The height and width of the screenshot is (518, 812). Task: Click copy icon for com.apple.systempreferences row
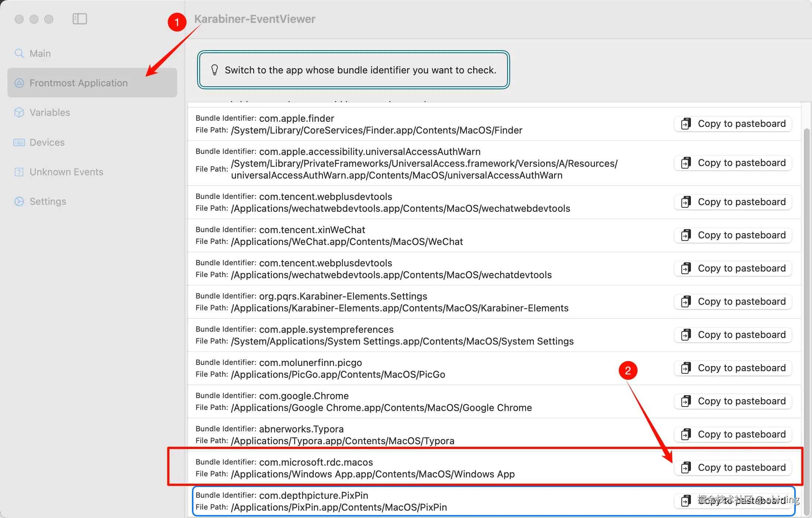click(686, 335)
